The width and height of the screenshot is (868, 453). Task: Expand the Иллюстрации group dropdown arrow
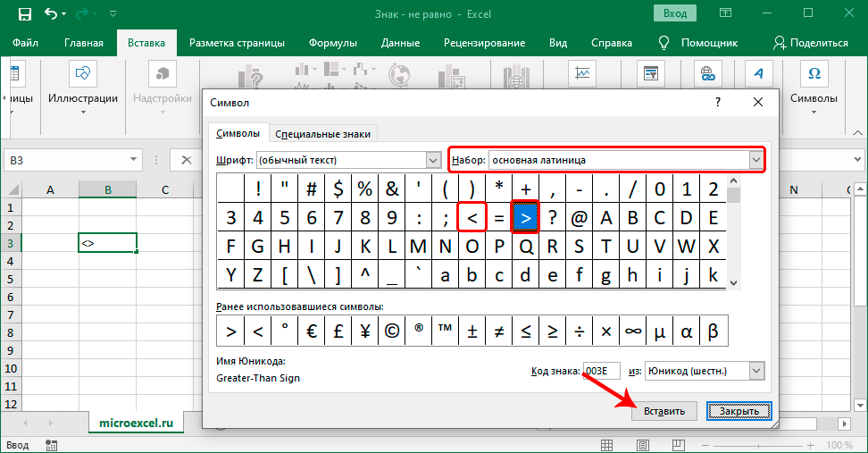click(83, 112)
